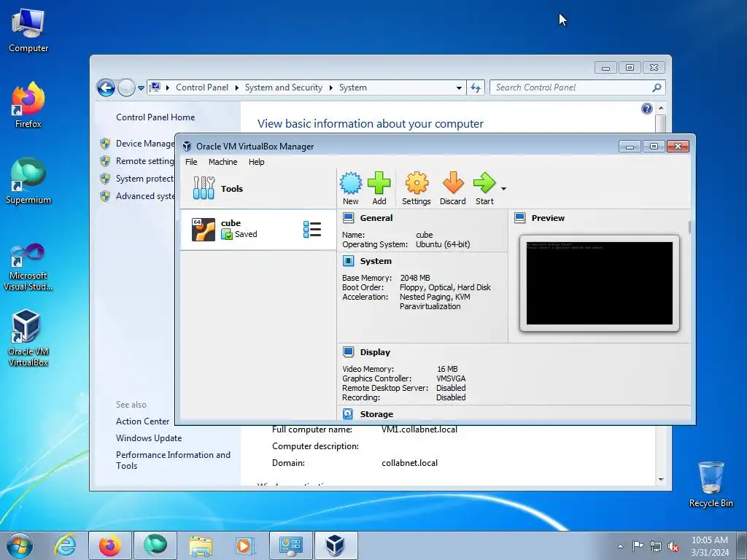Image resolution: width=747 pixels, height=560 pixels.
Task: Go back in Control Panel window
Action: [x=106, y=87]
